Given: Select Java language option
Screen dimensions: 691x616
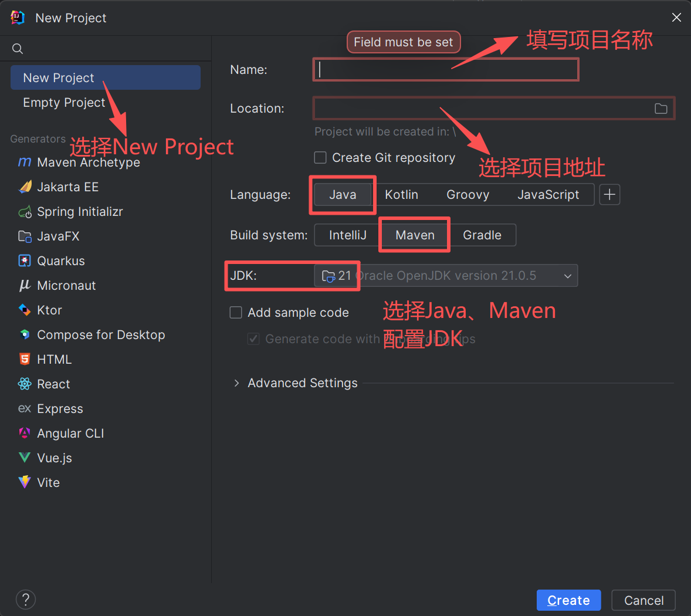Looking at the screenshot, I should [x=343, y=195].
